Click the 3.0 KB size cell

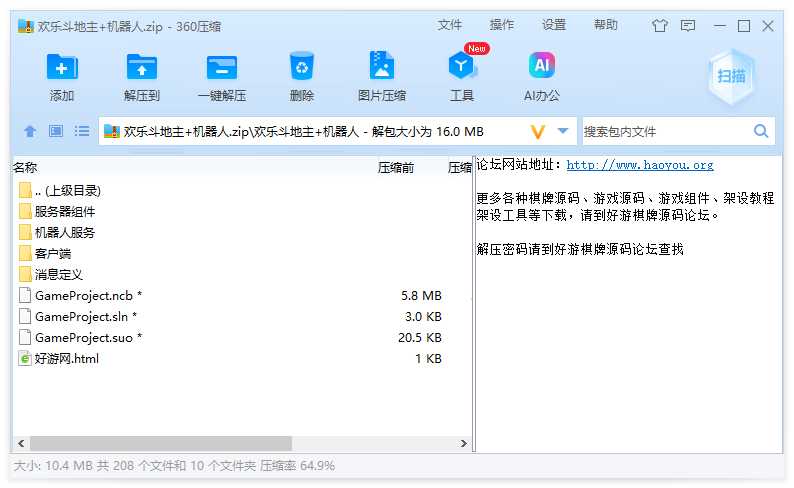423,316
